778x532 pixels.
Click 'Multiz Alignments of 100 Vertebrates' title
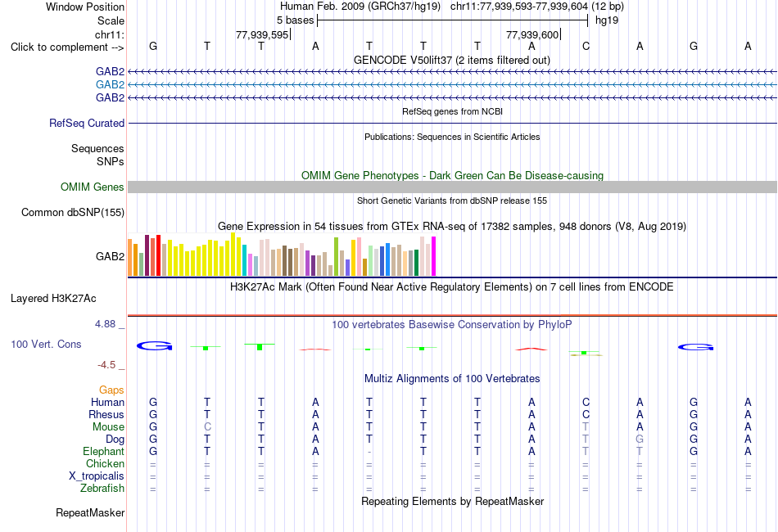[x=452, y=379]
